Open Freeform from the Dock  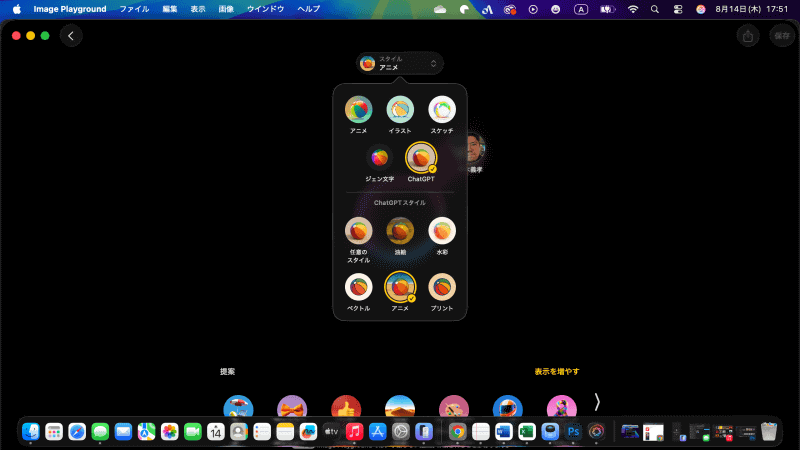click(308, 432)
